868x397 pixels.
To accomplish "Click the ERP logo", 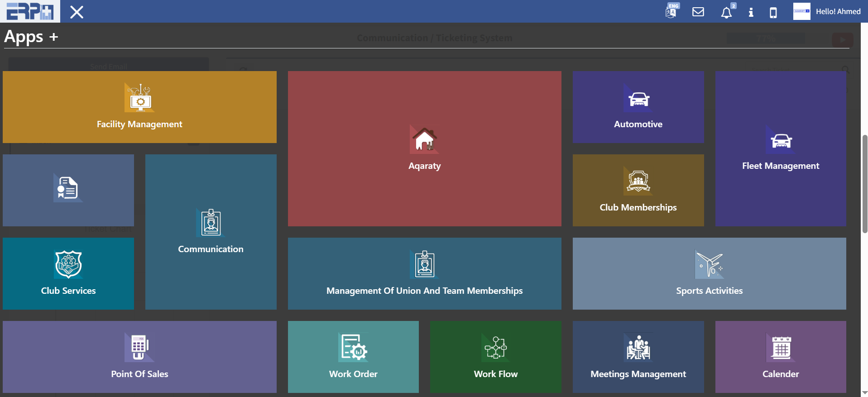I will click(x=30, y=11).
